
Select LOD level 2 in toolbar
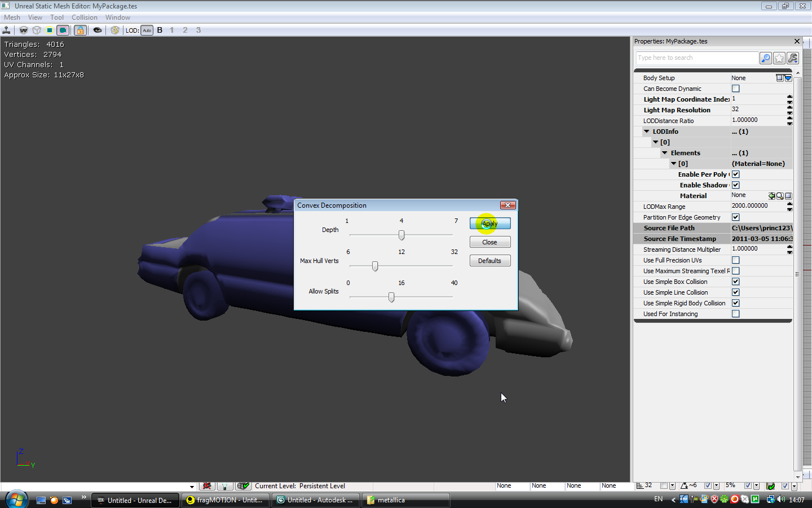pyautogui.click(x=185, y=30)
